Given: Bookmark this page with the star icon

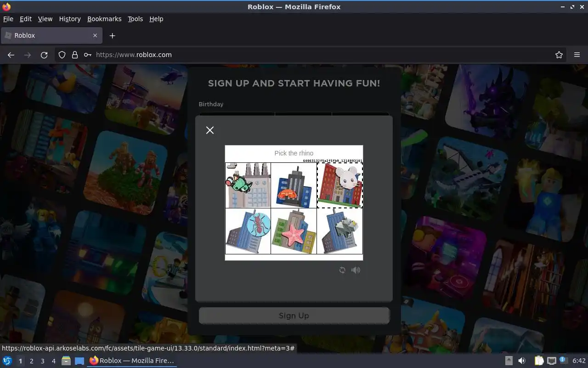Looking at the screenshot, I should [559, 55].
